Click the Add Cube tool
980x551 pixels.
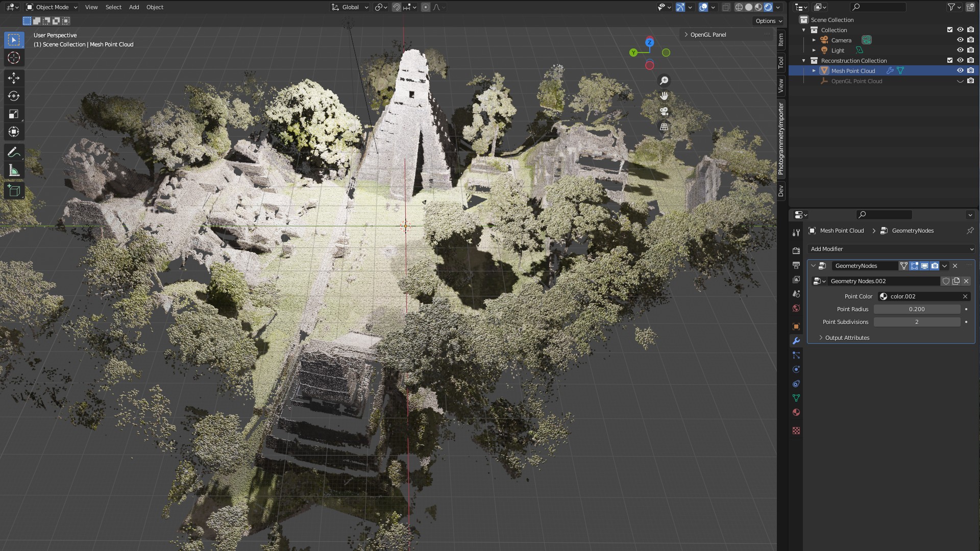click(14, 191)
